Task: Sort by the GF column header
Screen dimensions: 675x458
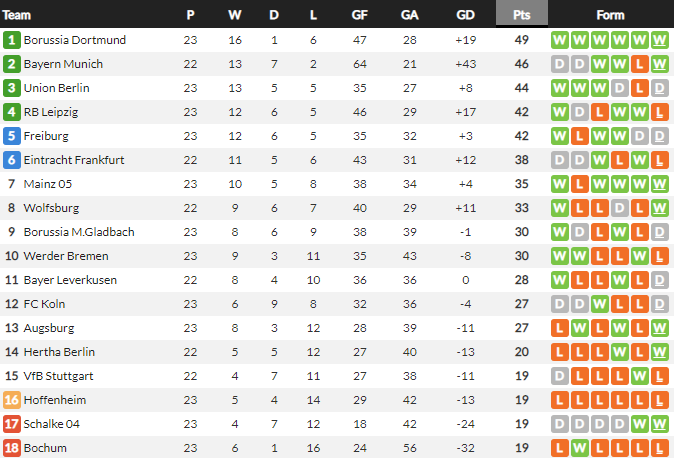Action: [360, 15]
